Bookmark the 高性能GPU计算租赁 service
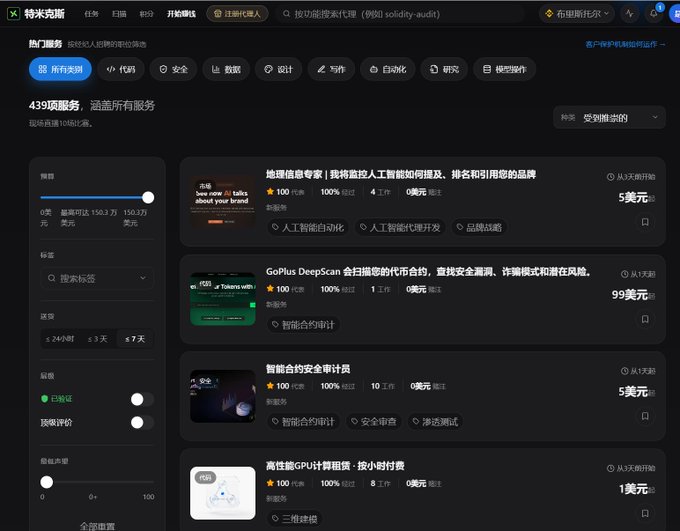 pyautogui.click(x=645, y=513)
